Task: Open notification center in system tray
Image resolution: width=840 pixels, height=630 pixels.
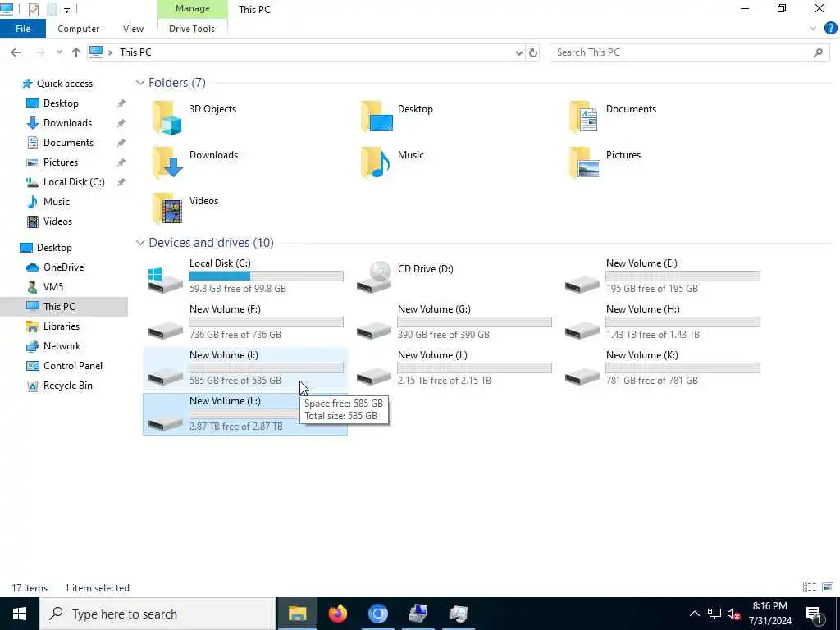Action: point(814,614)
